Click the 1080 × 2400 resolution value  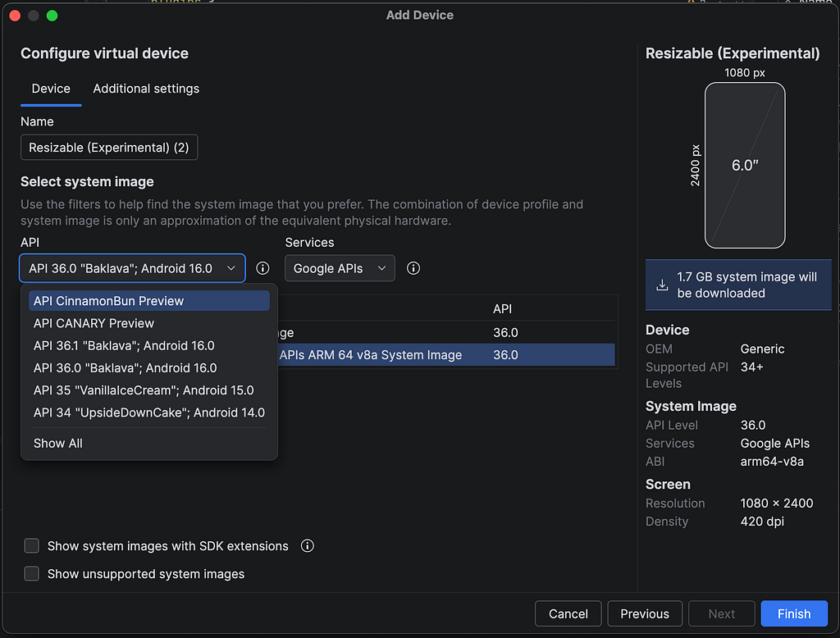click(x=776, y=504)
